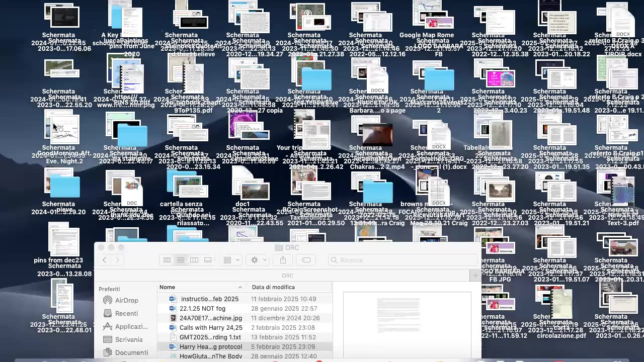Open Documenti in Finder sidebar
This screenshot has height=362, width=644.
[x=126, y=352]
